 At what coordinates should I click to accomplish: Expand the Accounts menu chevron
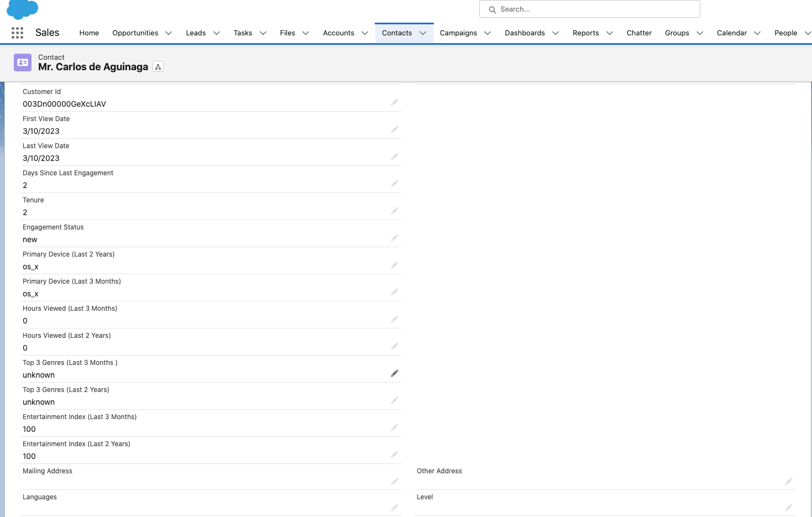(365, 33)
